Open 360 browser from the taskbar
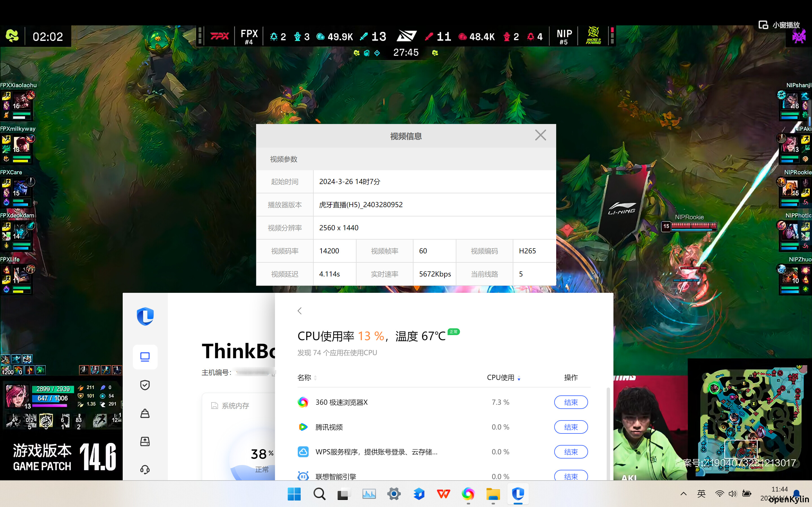 coord(468,494)
